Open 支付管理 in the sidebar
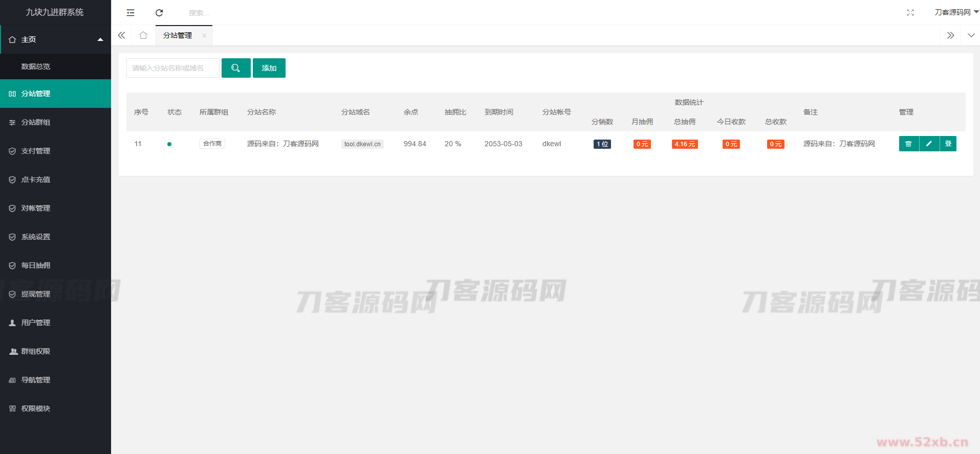980x454 pixels. 36,151
